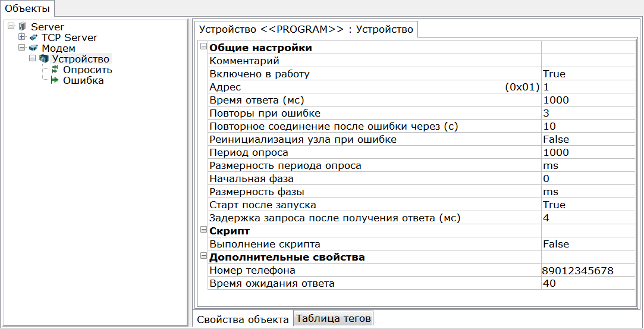Edit the Задержка запроса value 4
644x329 pixels.
coord(588,218)
